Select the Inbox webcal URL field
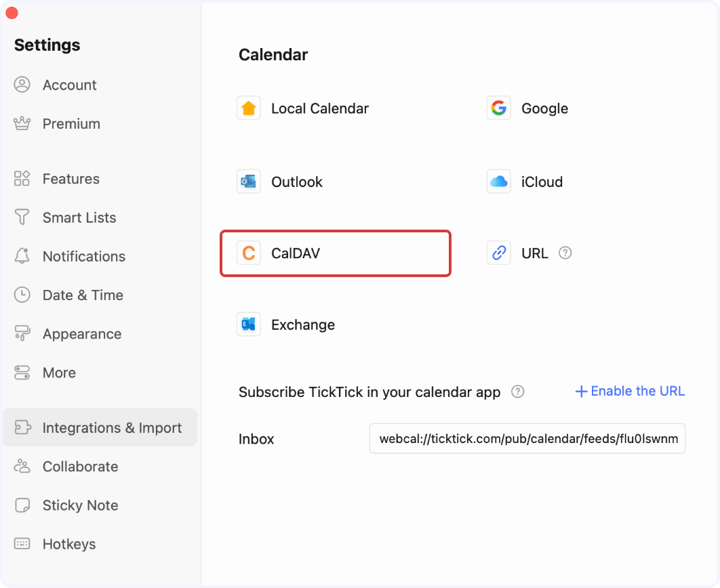Screen dimensions: 720x588 coord(527,438)
